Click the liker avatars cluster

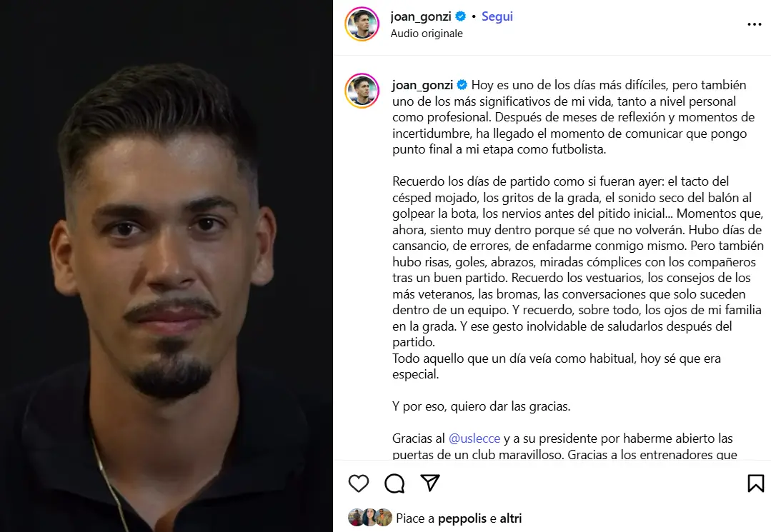click(x=369, y=517)
